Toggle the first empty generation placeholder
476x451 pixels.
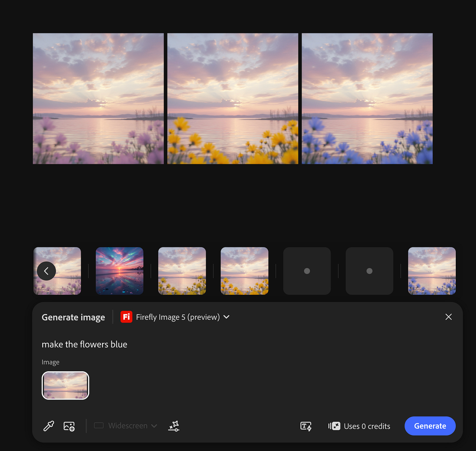pyautogui.click(x=306, y=271)
